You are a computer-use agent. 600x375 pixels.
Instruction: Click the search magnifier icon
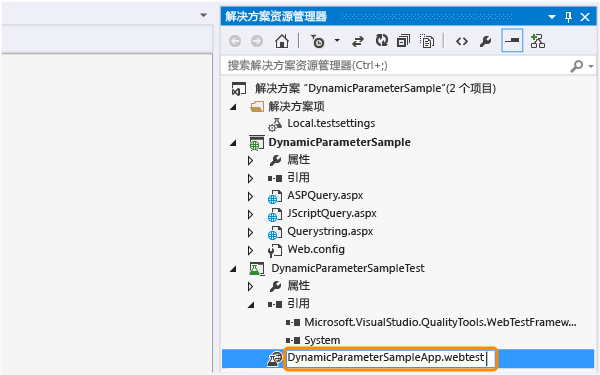coord(576,66)
